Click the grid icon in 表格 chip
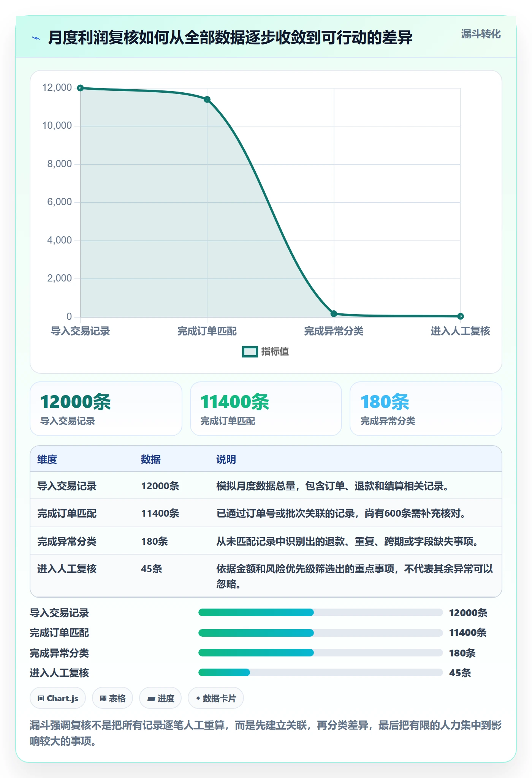Screen dimensions: 532x778 tap(103, 698)
